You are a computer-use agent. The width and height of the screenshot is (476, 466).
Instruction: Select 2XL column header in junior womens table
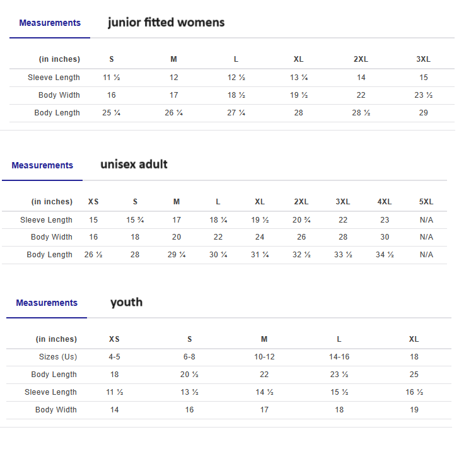click(x=361, y=59)
